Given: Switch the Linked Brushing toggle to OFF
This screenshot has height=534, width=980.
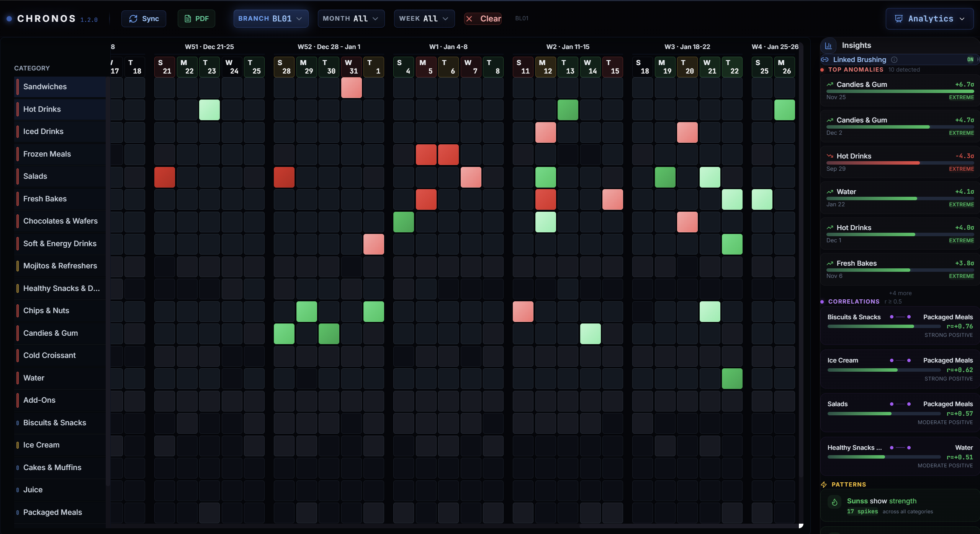Looking at the screenshot, I should (x=970, y=59).
